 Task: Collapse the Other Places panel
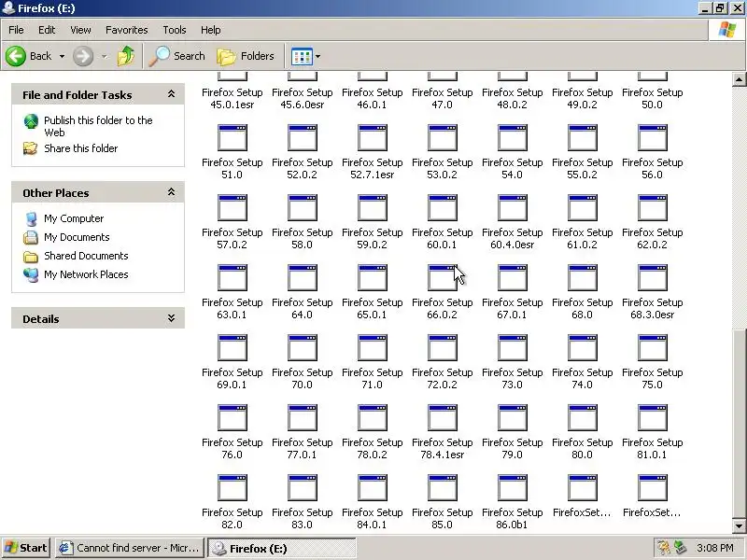pyautogui.click(x=171, y=192)
